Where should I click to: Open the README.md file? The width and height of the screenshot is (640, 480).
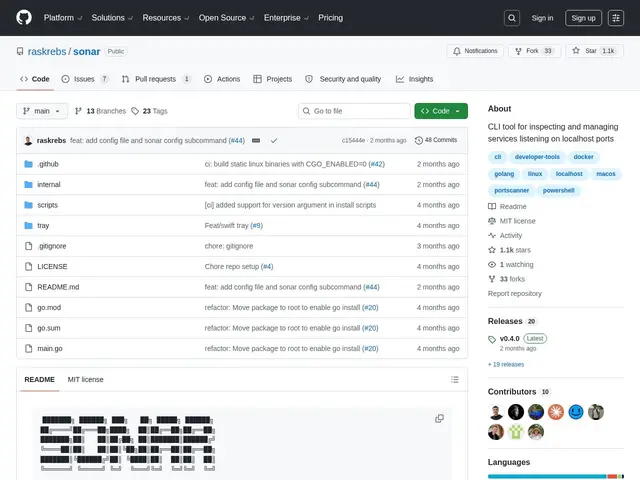58,287
